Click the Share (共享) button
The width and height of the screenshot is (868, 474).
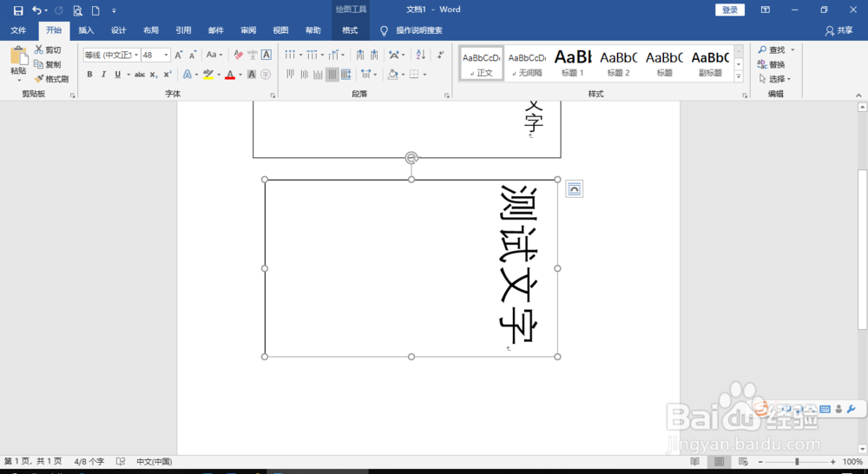(x=839, y=30)
